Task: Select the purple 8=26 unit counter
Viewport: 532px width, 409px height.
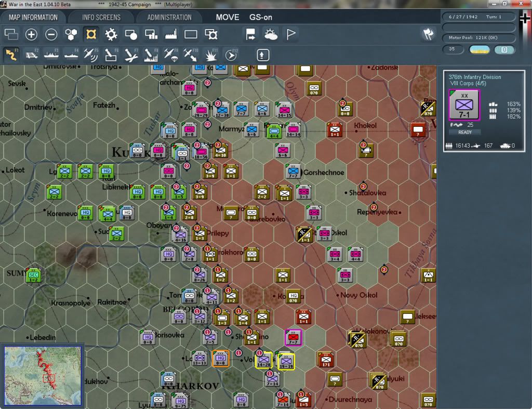Action: click(199, 275)
